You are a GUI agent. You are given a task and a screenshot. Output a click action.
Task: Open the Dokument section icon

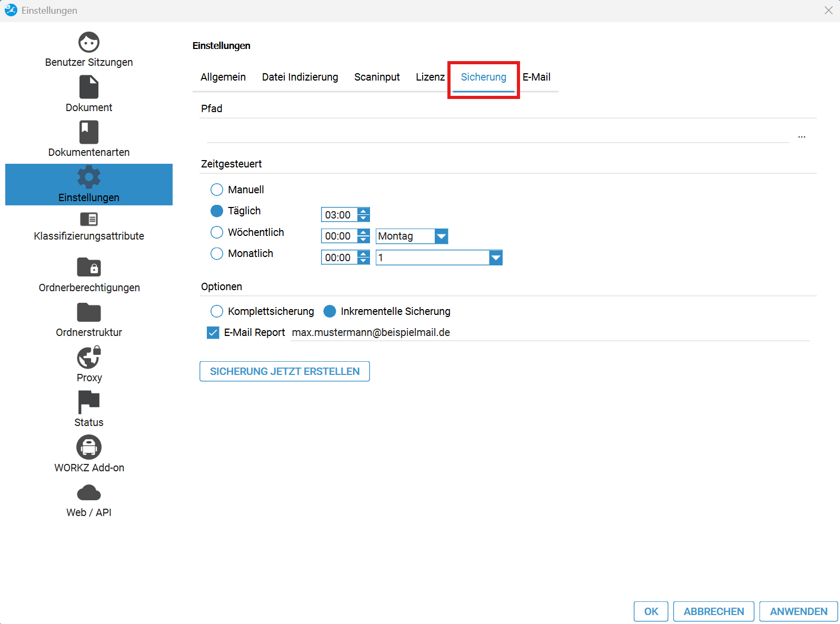tap(89, 87)
